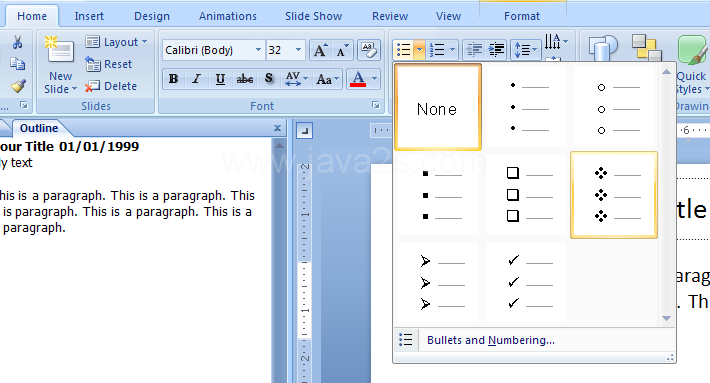The height and width of the screenshot is (383, 710).
Task: Click the Bullets button
Action: (403, 50)
